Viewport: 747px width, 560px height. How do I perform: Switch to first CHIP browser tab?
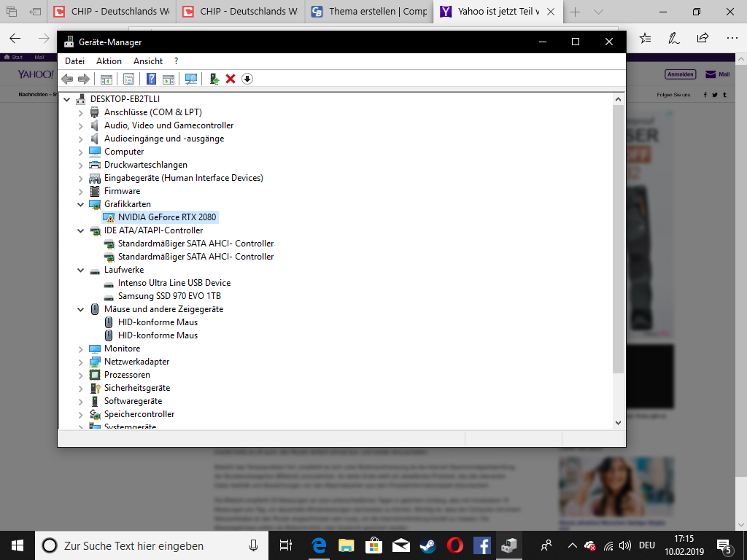click(x=112, y=12)
